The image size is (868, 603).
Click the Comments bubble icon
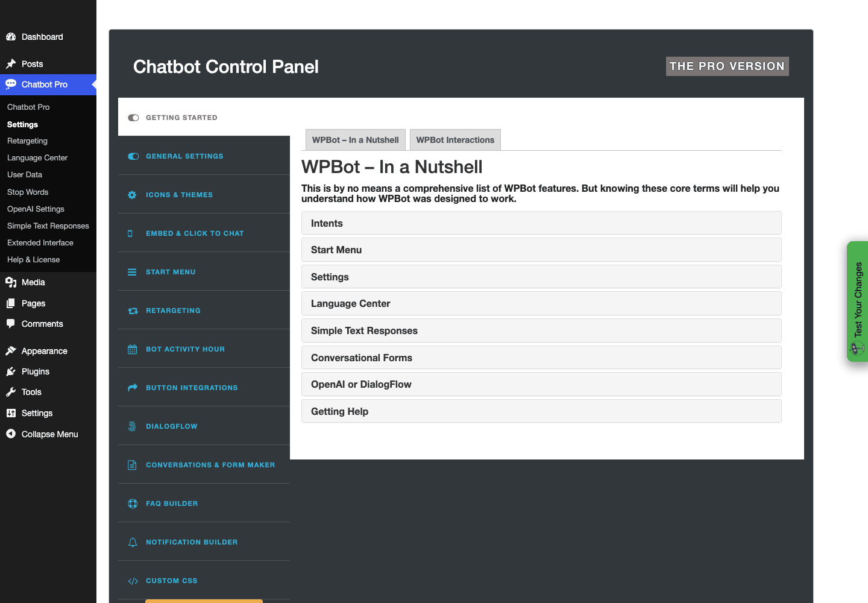[x=11, y=324]
